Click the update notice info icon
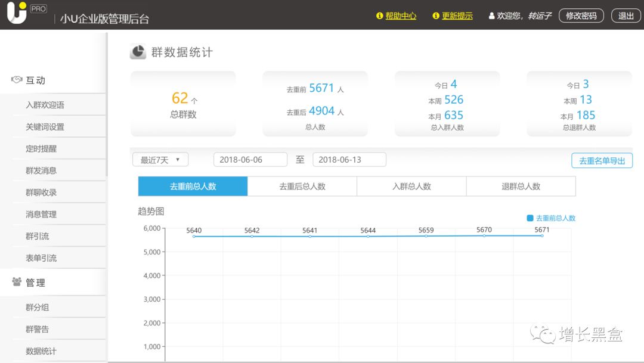Screen dimensions: 644x363 pyautogui.click(x=436, y=15)
